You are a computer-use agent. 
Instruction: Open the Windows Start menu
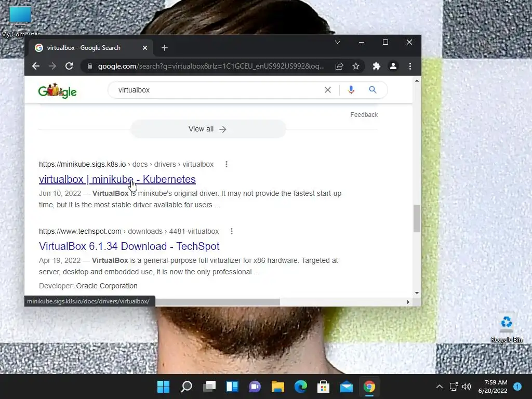164,387
